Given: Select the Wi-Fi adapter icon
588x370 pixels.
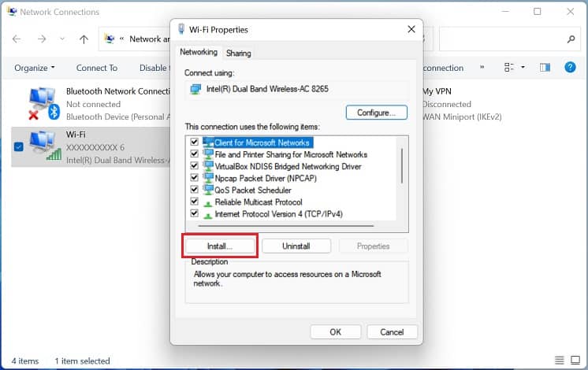Looking at the screenshot, I should coord(45,146).
